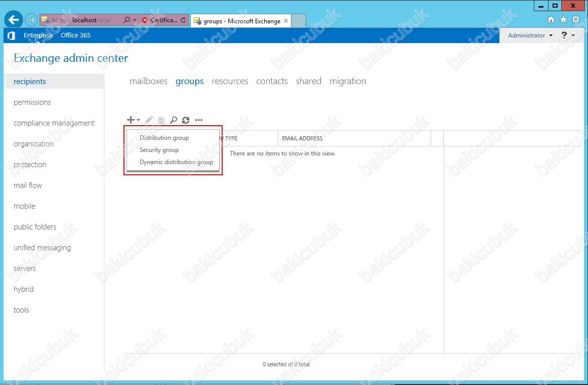Viewport: 588px width, 385px height.
Task: Switch to the resources tab
Action: pyautogui.click(x=230, y=81)
